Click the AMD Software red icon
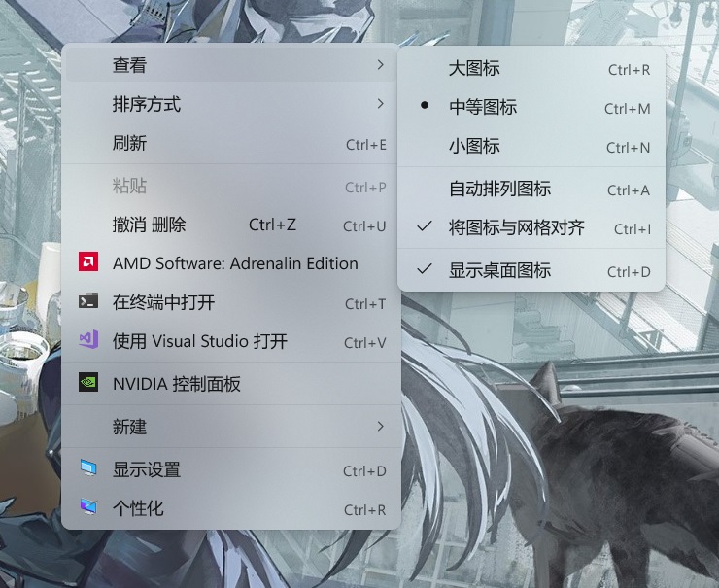The height and width of the screenshot is (588, 719). pyautogui.click(x=88, y=261)
